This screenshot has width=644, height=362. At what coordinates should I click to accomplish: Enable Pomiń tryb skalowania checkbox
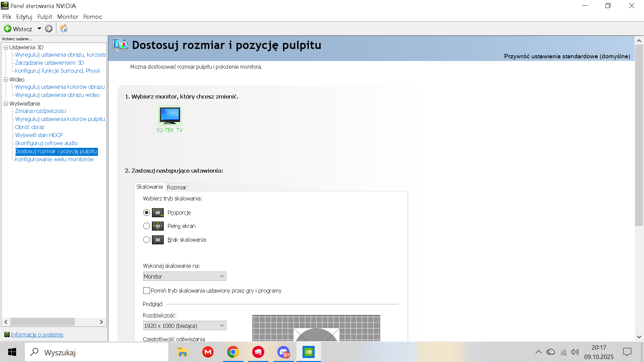(147, 291)
